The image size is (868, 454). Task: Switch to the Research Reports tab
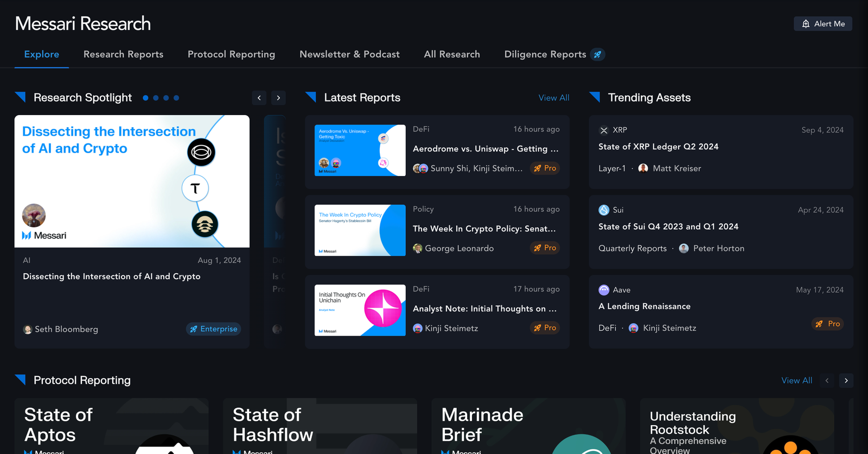pyautogui.click(x=123, y=54)
